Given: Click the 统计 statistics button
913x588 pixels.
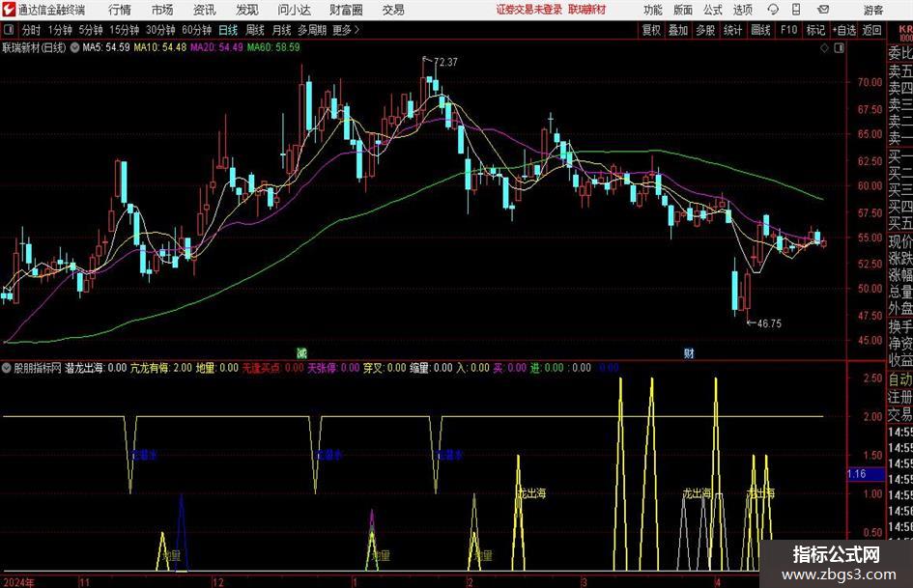Looking at the screenshot, I should [732, 30].
